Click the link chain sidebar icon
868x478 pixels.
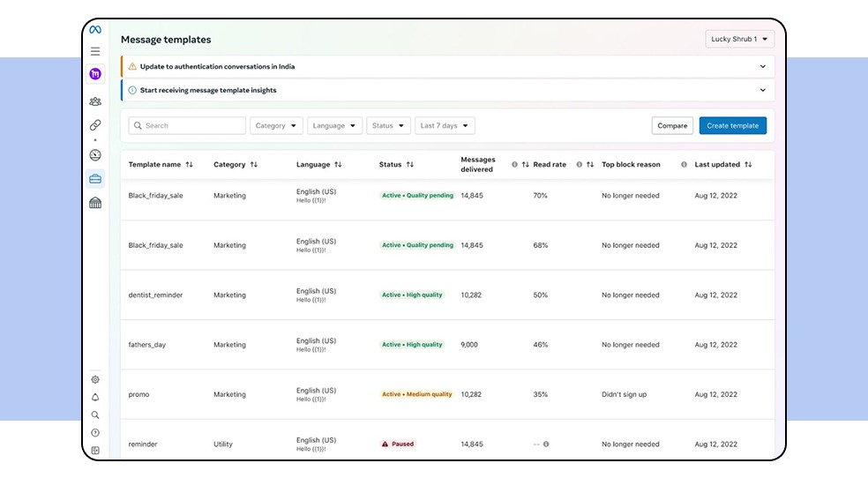coord(95,125)
